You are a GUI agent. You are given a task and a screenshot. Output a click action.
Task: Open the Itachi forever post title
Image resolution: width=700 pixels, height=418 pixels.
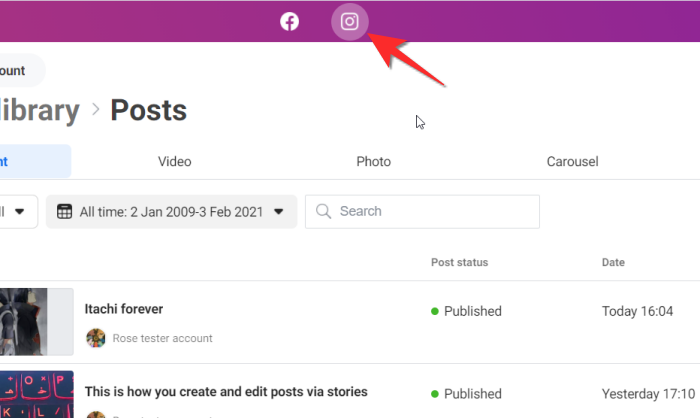pos(124,309)
